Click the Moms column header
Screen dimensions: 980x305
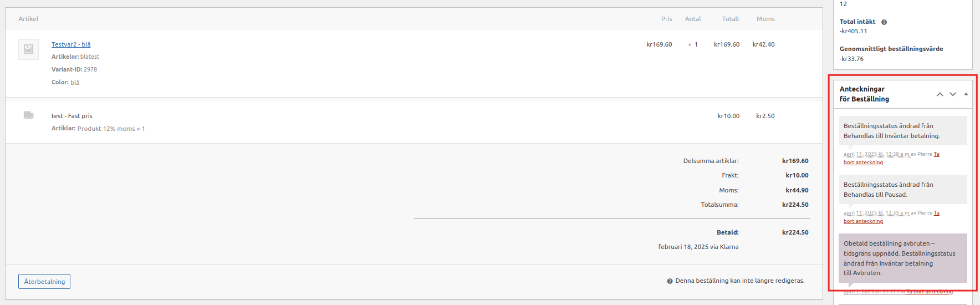tap(765, 19)
